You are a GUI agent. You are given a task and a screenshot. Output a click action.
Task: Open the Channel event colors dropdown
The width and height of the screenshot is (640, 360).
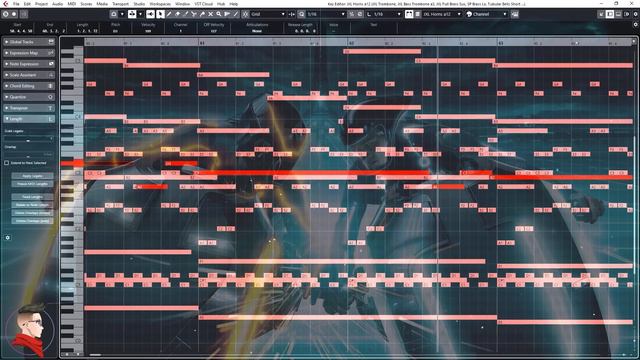(490, 14)
